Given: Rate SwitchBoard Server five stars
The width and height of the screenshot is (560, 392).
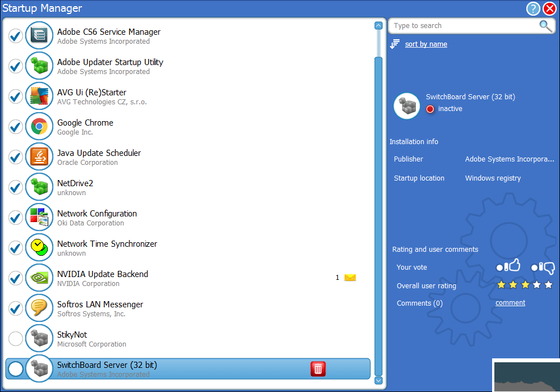Looking at the screenshot, I should click(x=548, y=285).
